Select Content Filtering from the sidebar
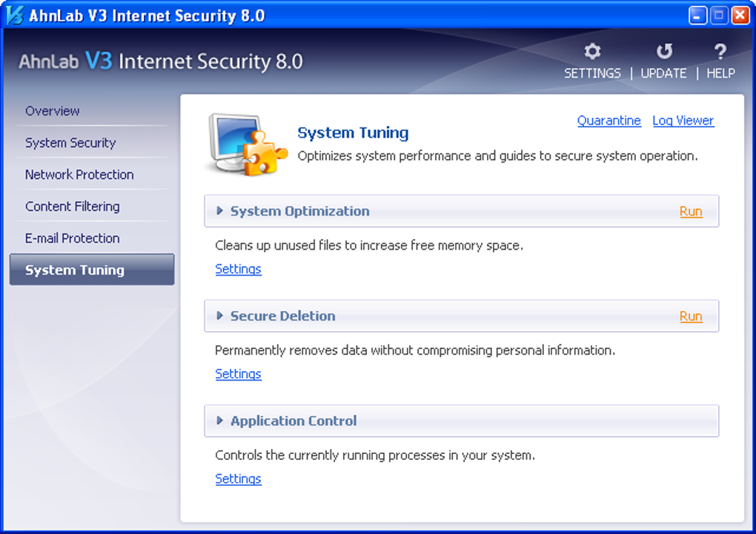This screenshot has width=756, height=534. click(72, 207)
